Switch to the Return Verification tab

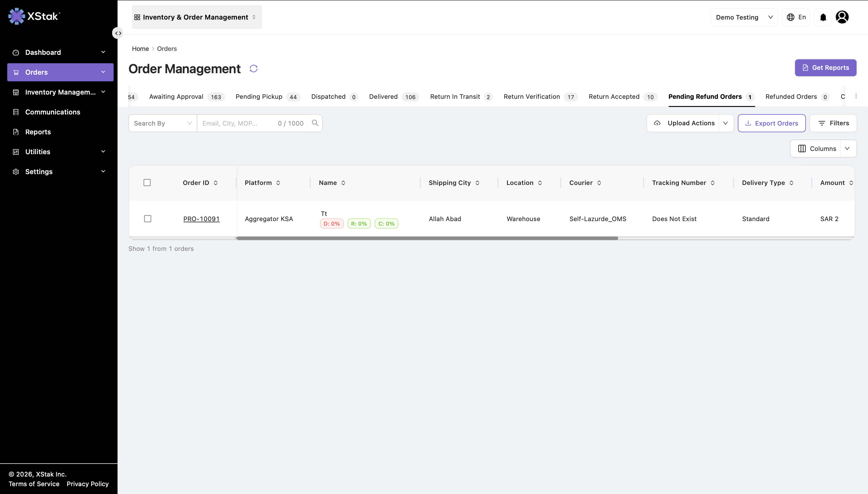coord(540,97)
